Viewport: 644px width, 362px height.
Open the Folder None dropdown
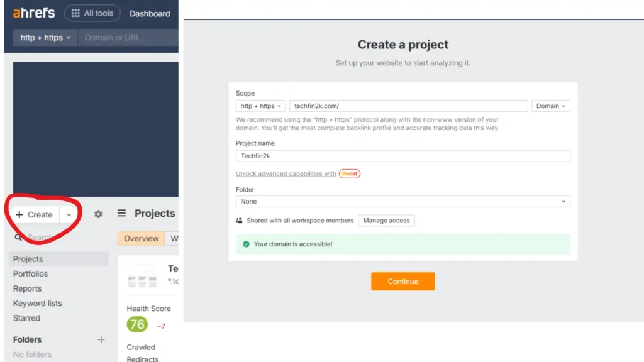[x=403, y=202]
